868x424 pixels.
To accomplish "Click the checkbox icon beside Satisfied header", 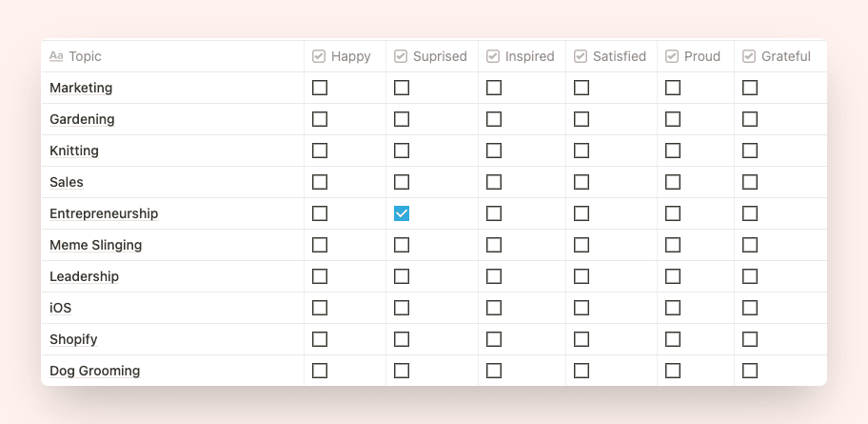I will 581,56.
